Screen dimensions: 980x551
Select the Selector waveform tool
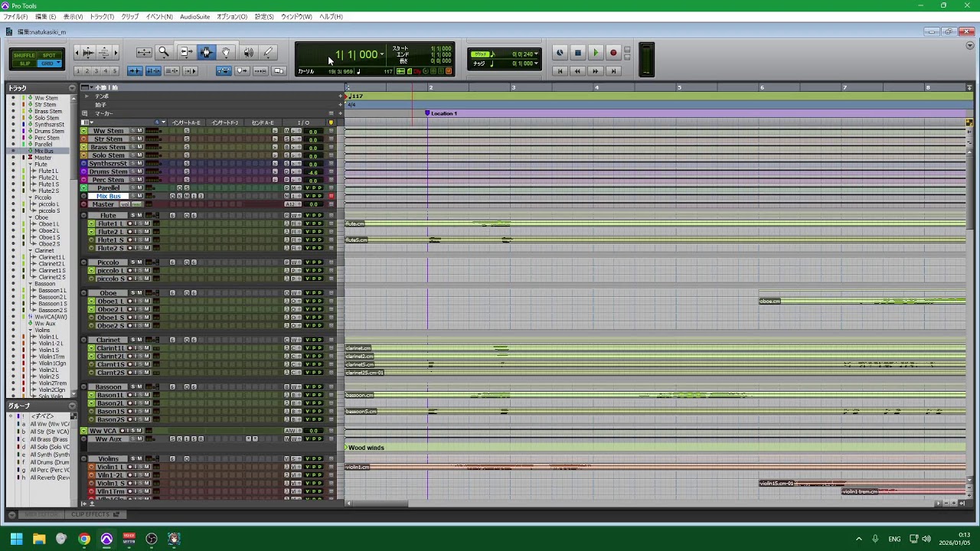point(205,52)
